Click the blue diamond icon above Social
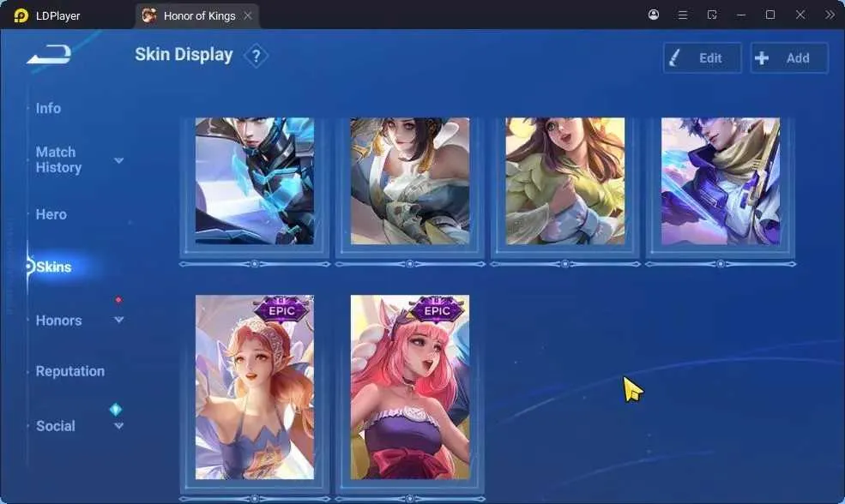The height and width of the screenshot is (504, 845). (115, 409)
